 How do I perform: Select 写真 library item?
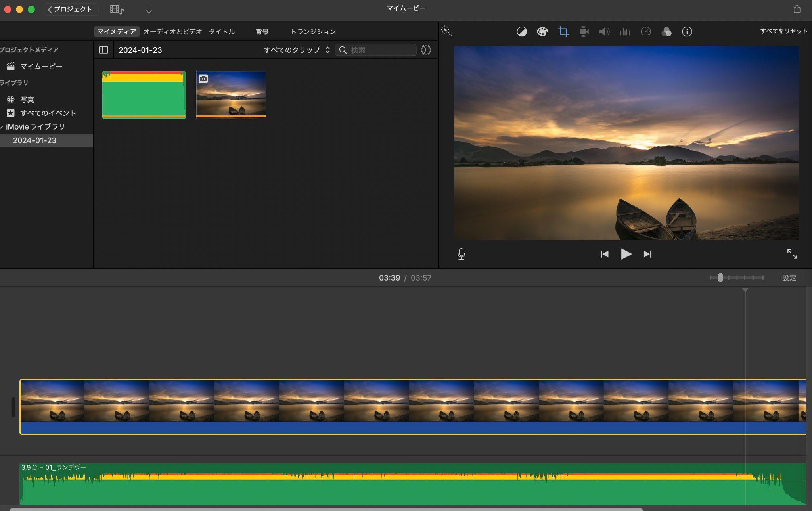click(27, 100)
